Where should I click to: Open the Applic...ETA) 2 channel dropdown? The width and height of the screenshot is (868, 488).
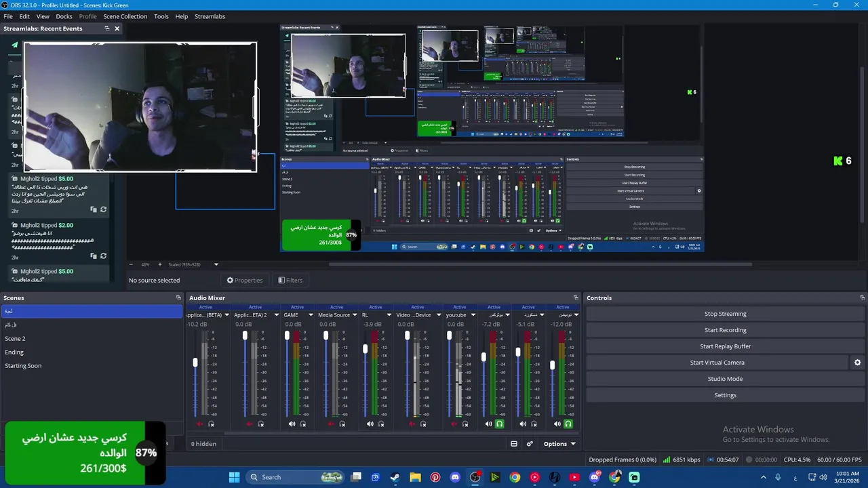(x=276, y=315)
